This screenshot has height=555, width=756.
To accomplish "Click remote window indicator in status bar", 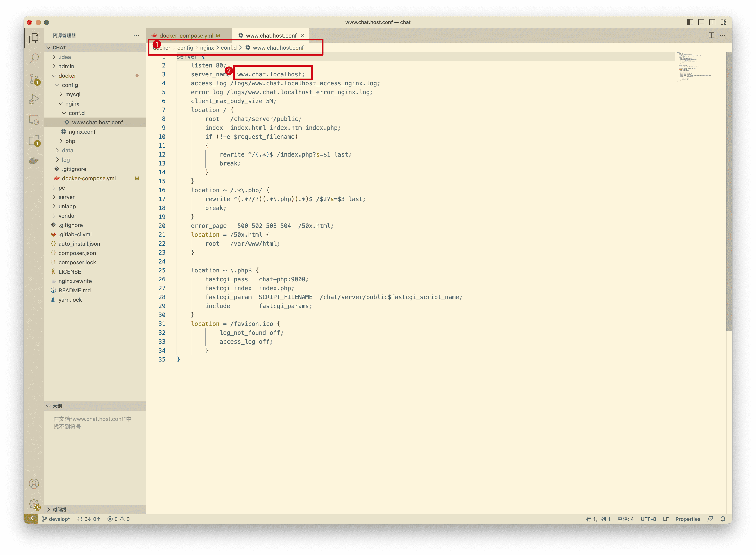I will 31,519.
